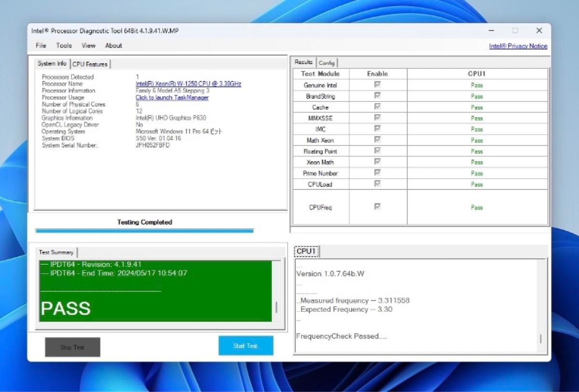Viewport: 579px width, 392px height.
Task: Click the Measured frequency 3.311558 line
Action: coord(353,300)
